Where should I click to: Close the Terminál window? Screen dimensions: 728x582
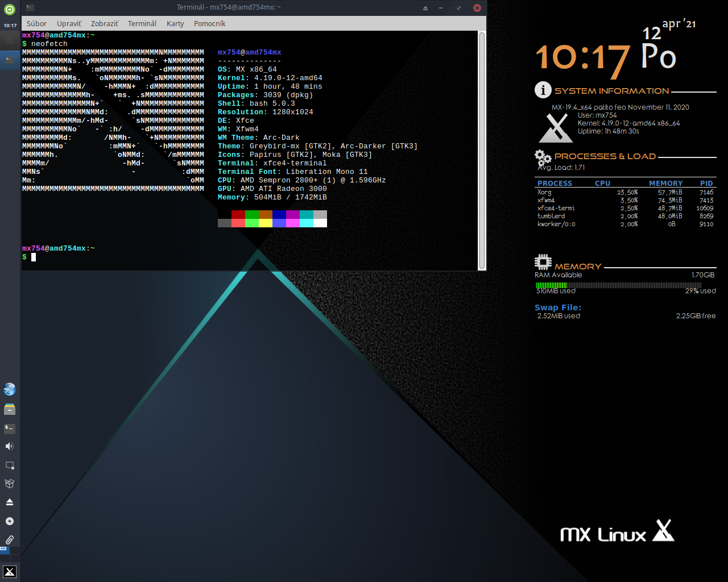coord(477,8)
